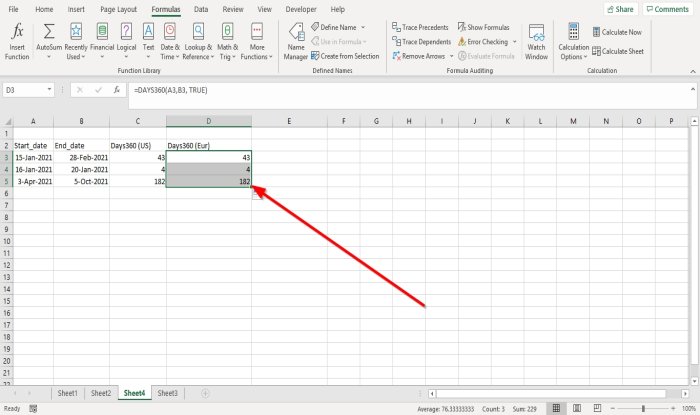Switch to Sheet1 tab

[67, 393]
